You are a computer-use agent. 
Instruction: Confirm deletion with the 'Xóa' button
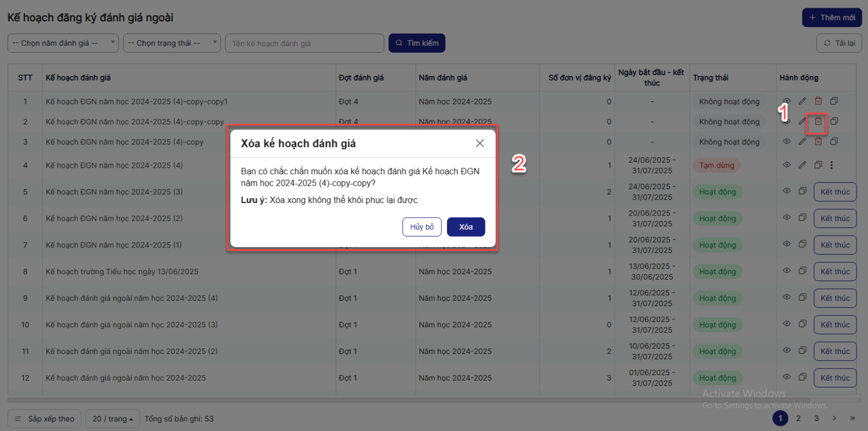coord(465,227)
